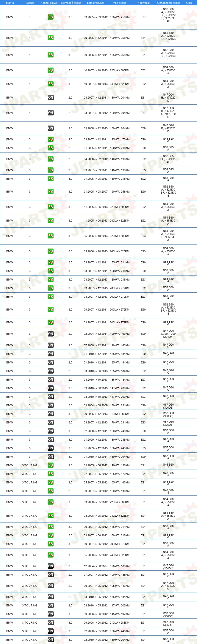The height and width of the screenshot is (644, 197).
Task: Click diesel ON icon in BMW 3 E93 147kW/200KM row
Action: point(51,397)
